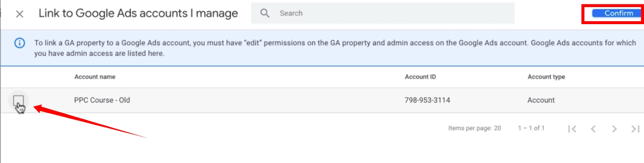Viewport: 644px width, 163px height.
Task: Go to the previous page arrow
Action: (x=593, y=129)
